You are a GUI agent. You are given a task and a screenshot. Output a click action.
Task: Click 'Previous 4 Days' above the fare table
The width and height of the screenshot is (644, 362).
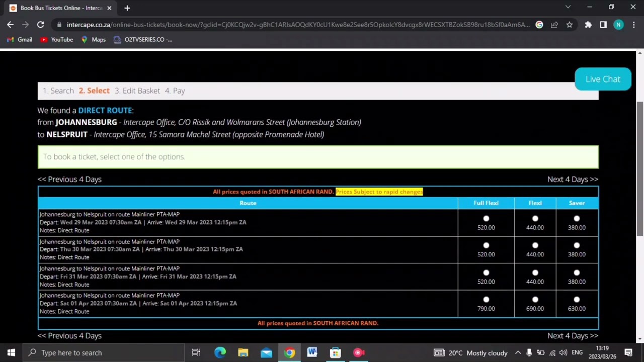pos(69,179)
